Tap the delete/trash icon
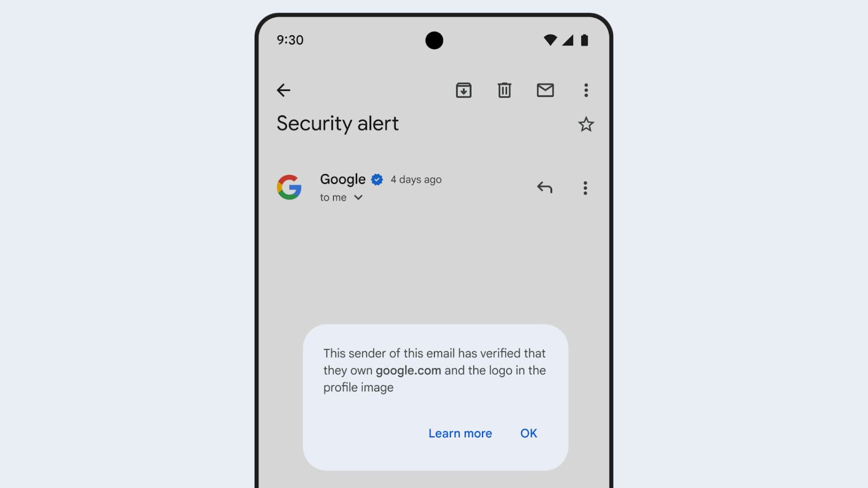Viewport: 868px width, 488px height. tap(504, 90)
